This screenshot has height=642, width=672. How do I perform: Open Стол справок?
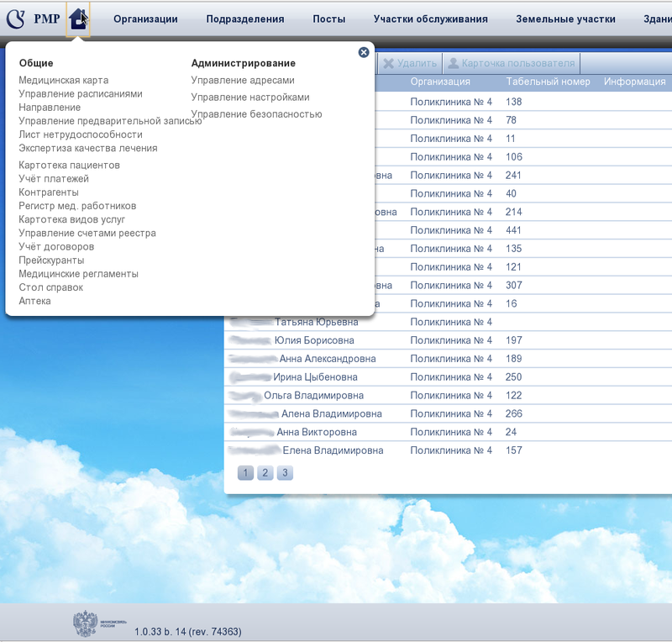tap(50, 287)
